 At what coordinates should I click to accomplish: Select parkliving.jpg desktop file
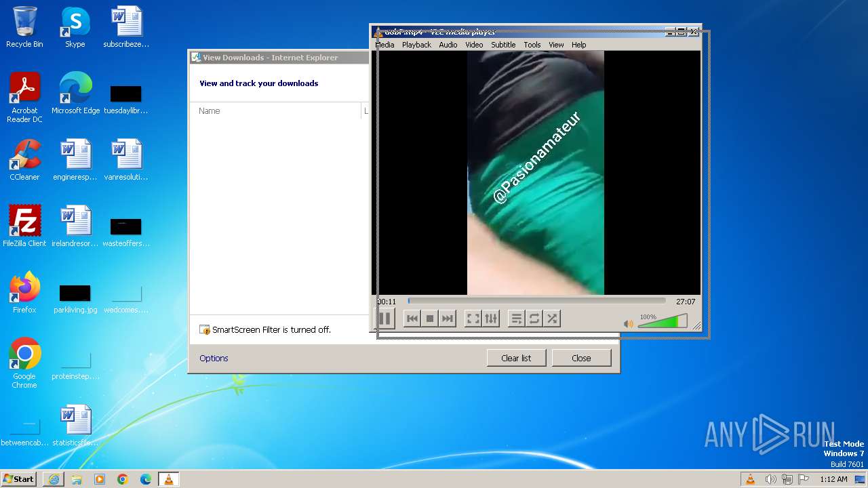[75, 298]
